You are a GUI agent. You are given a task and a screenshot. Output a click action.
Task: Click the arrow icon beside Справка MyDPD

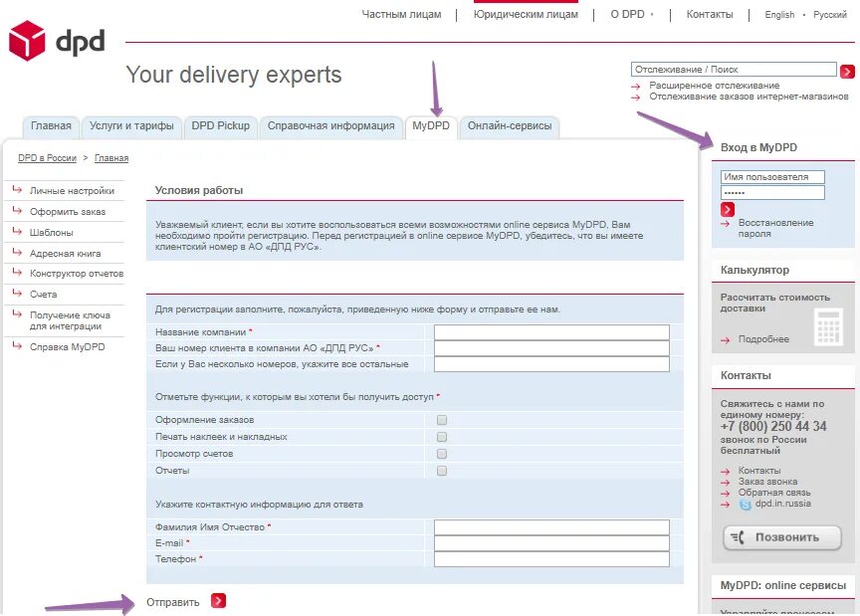coord(17,346)
